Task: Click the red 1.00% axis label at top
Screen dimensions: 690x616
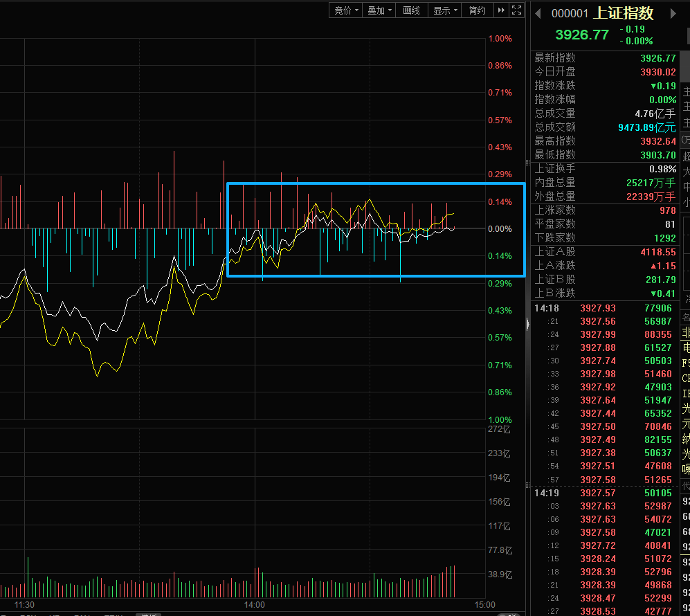Action: click(x=500, y=39)
